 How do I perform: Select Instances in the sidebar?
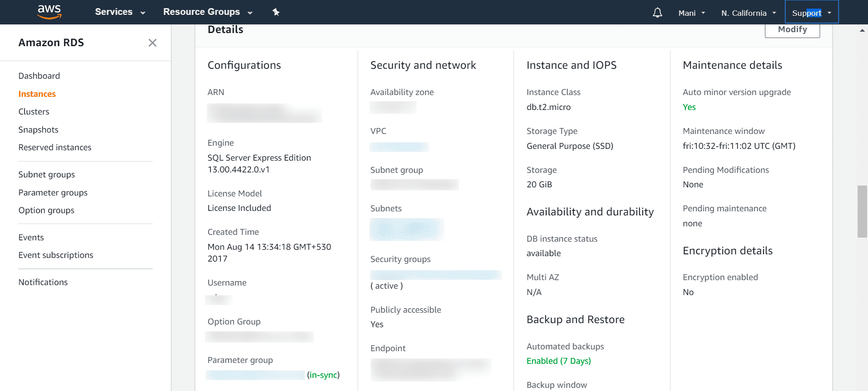point(37,94)
